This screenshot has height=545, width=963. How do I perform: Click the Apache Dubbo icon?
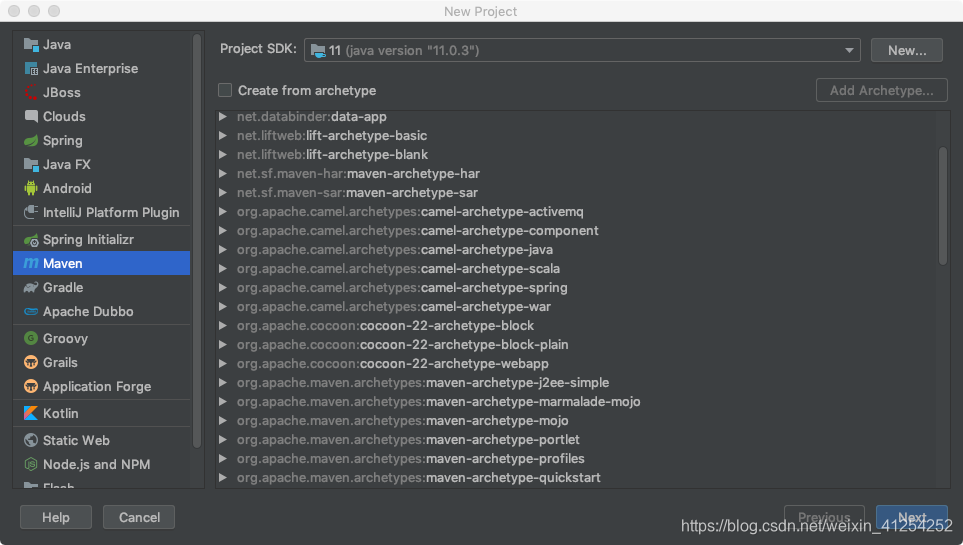tap(31, 312)
